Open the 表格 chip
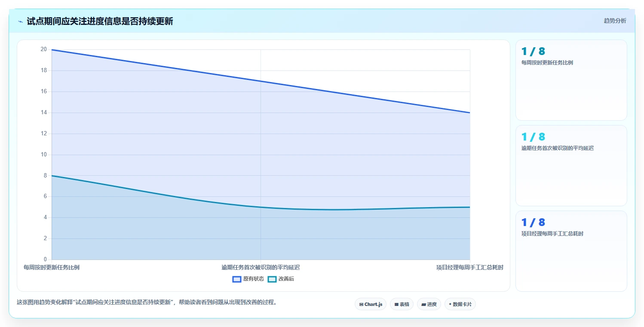The height and width of the screenshot is (327, 644). [x=402, y=304]
